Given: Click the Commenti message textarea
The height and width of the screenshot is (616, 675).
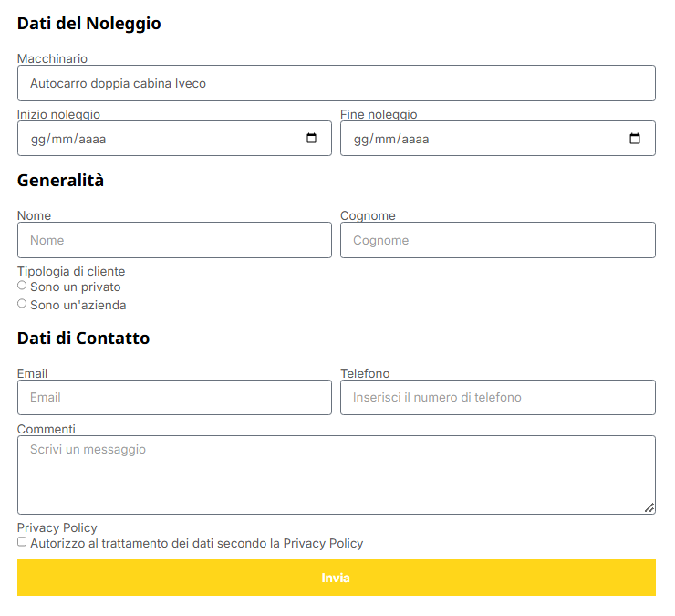Looking at the screenshot, I should 336,475.
